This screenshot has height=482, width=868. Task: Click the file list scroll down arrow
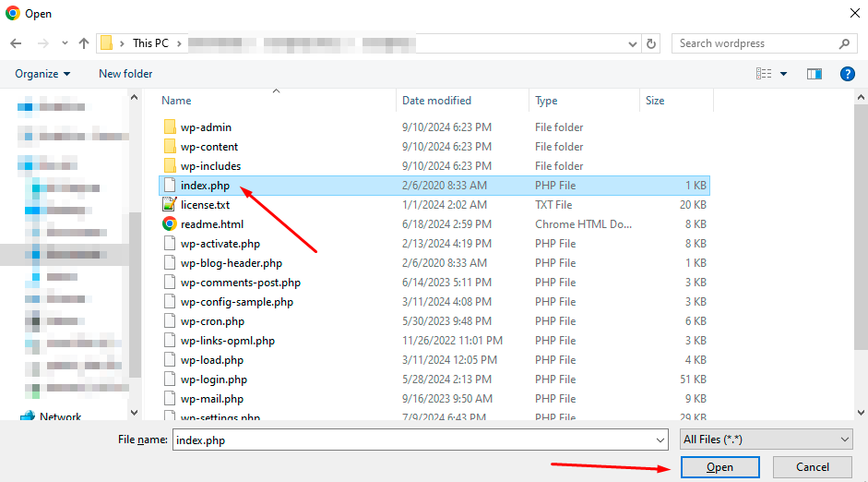[861, 412]
